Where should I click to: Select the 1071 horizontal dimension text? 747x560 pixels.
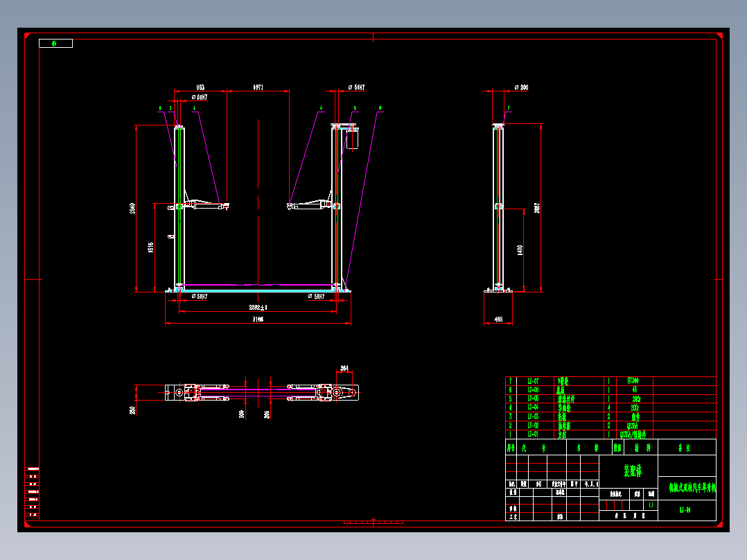point(258,87)
